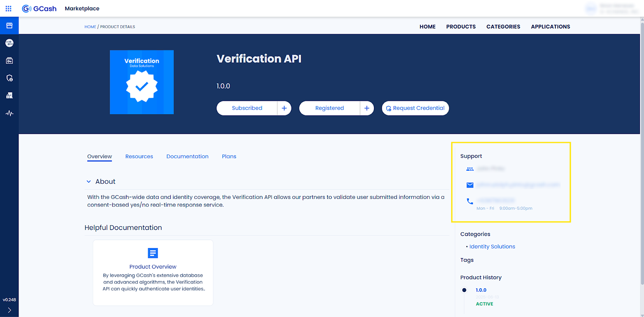
Task: Click the support contact people icon
Action: coord(470,169)
